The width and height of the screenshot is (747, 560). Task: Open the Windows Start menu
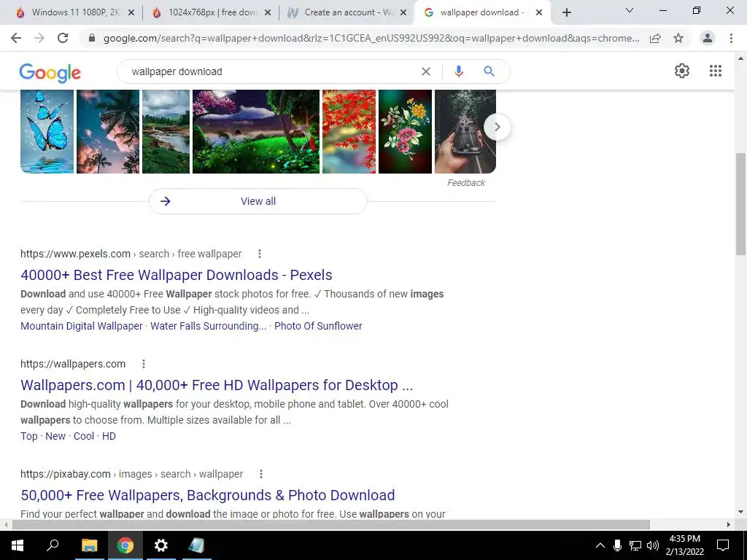(18, 545)
